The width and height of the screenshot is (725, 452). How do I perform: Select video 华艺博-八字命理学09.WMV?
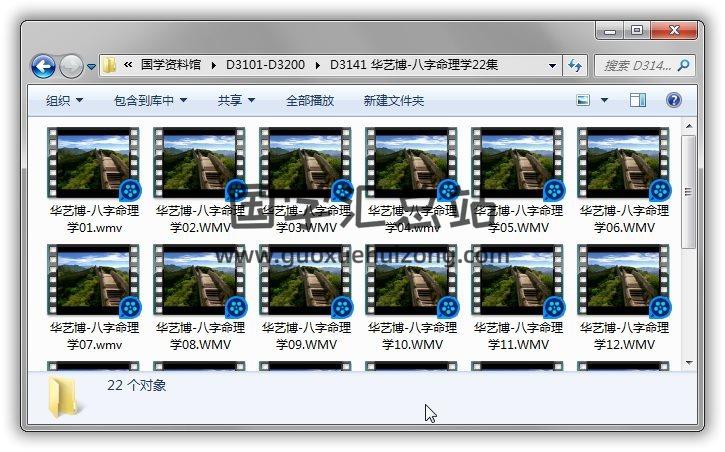(x=306, y=298)
